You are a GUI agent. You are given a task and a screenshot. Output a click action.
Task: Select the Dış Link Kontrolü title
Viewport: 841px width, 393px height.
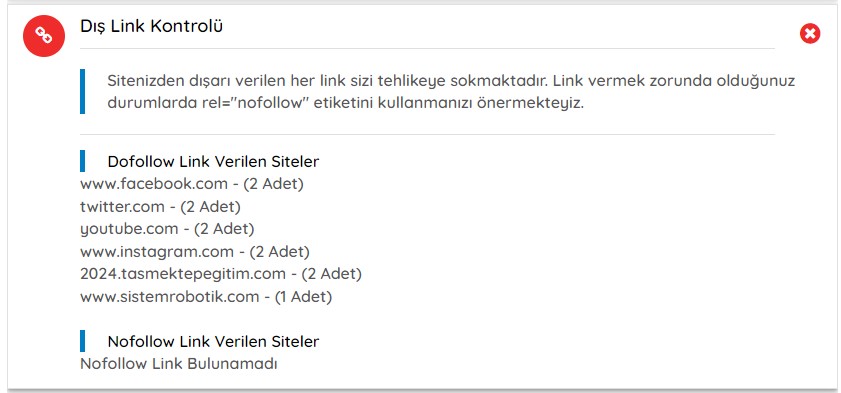tap(151, 26)
